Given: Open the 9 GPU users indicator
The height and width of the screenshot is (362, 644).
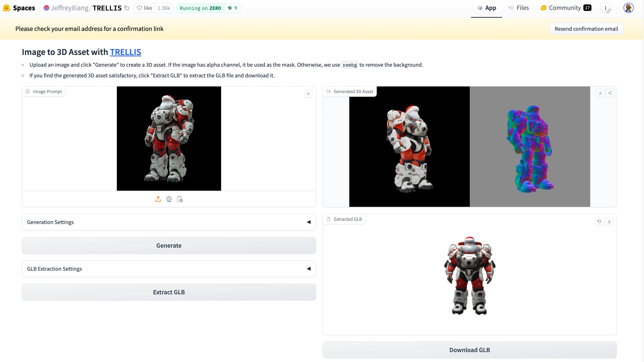Looking at the screenshot, I should tap(232, 8).
